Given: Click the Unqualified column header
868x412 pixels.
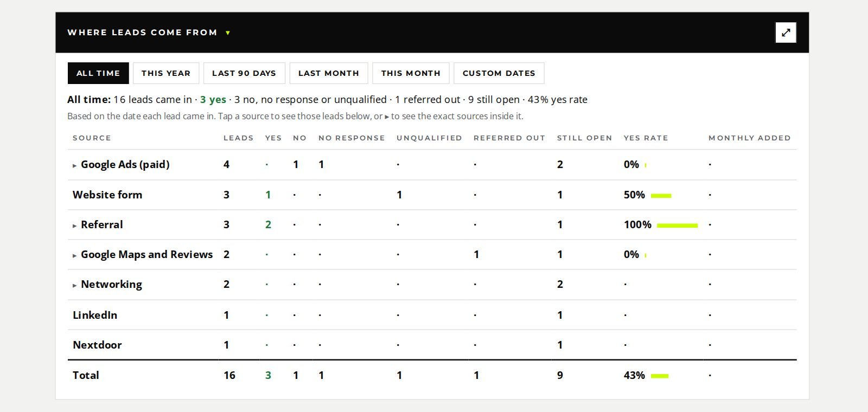Looking at the screenshot, I should coord(429,138).
